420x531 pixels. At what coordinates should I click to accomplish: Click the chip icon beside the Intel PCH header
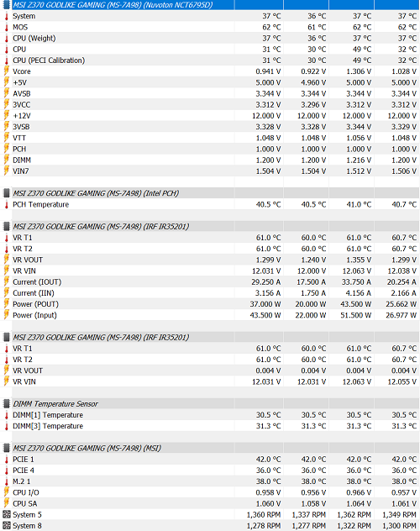pyautogui.click(x=6, y=193)
